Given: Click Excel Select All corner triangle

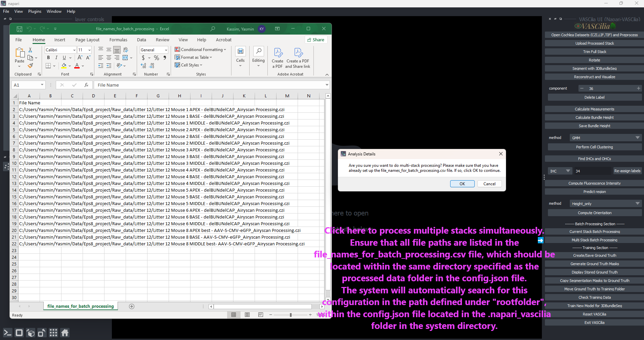Looking at the screenshot, I should (15, 96).
